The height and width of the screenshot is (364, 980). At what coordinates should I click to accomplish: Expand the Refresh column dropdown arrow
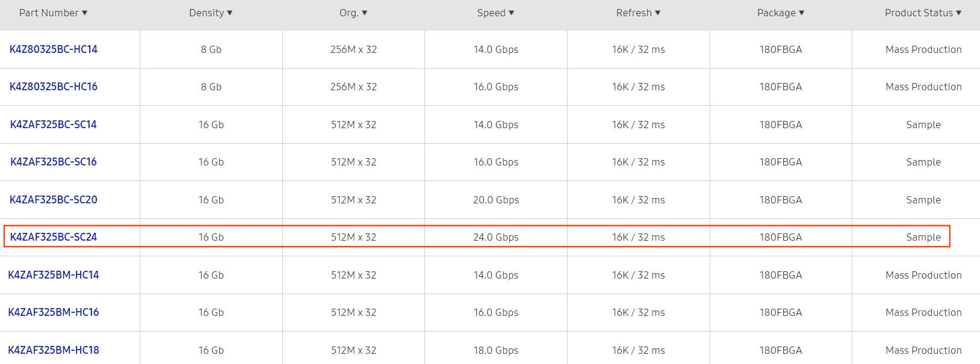coord(658,13)
